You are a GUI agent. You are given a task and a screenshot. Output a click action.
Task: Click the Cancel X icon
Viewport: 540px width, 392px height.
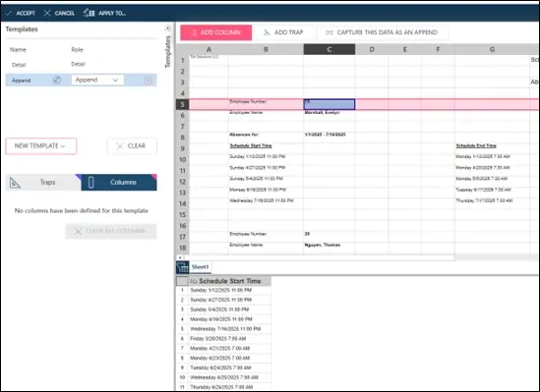[x=47, y=13]
